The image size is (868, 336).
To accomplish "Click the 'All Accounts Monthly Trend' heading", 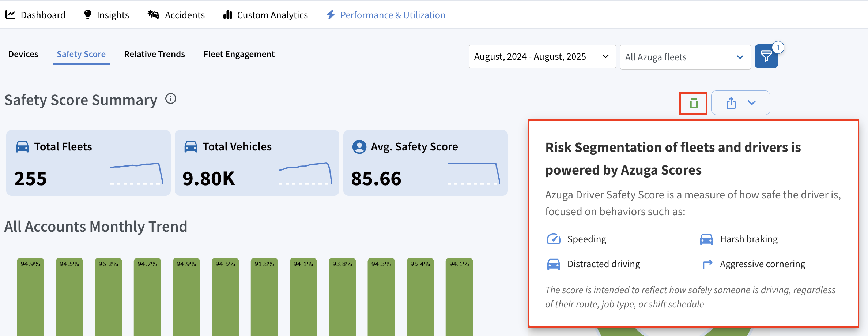I will click(96, 227).
